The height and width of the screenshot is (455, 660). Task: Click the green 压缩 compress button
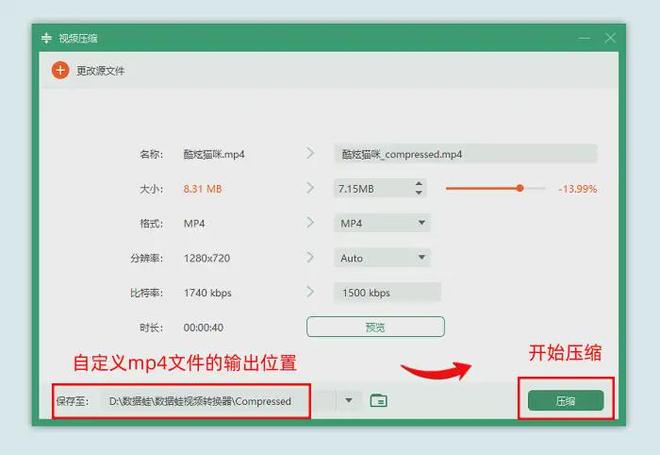pos(565,401)
